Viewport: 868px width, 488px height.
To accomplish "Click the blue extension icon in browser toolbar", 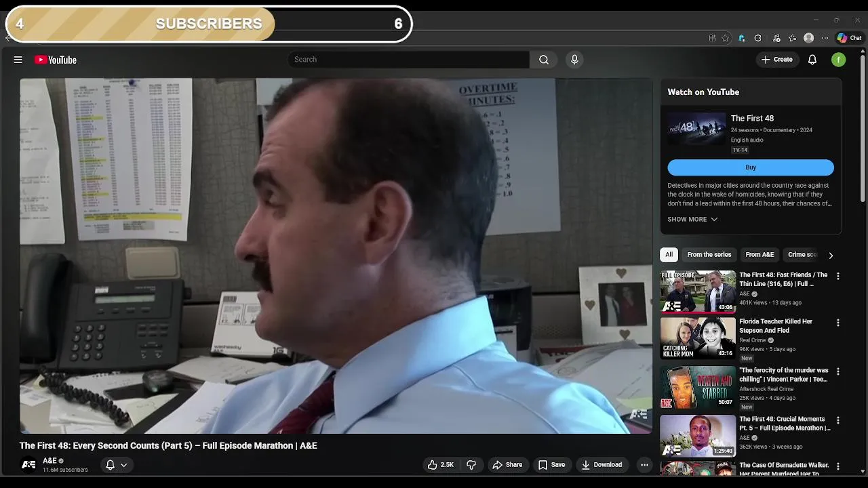I will (x=741, y=39).
